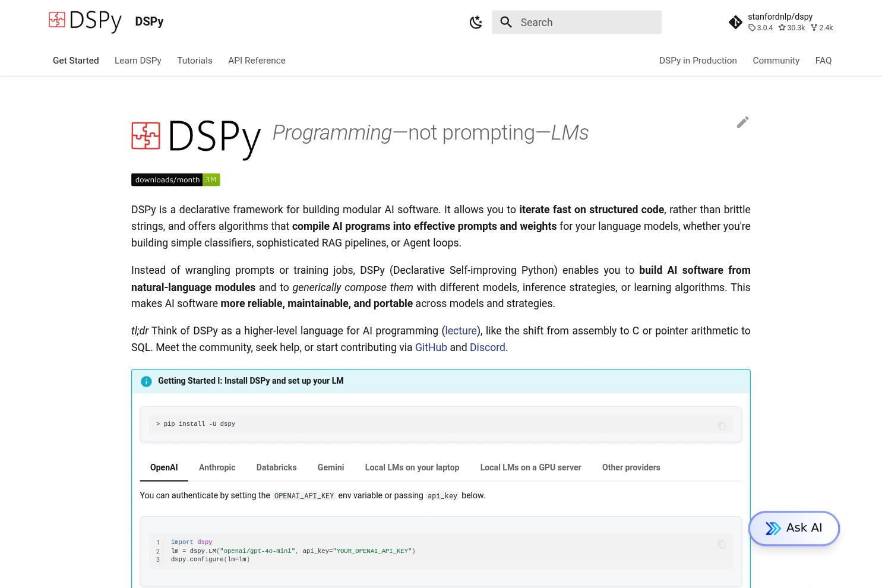
Task: Open Local LMs on your laptop tab
Action: (412, 467)
